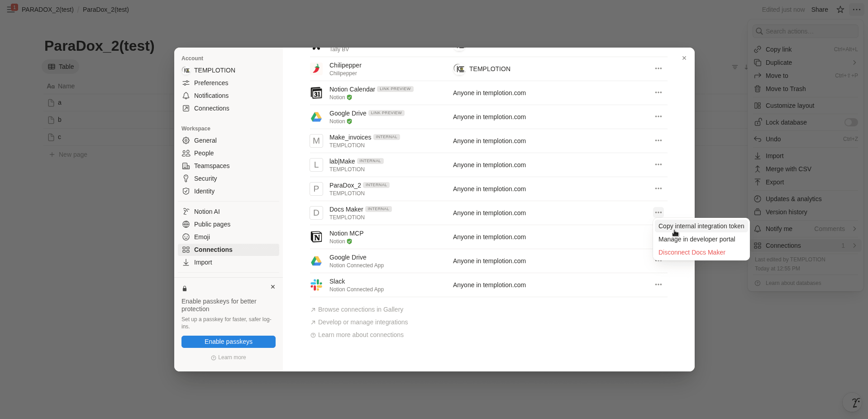
Task: Dismiss the passkeys promotion card
Action: click(x=273, y=287)
